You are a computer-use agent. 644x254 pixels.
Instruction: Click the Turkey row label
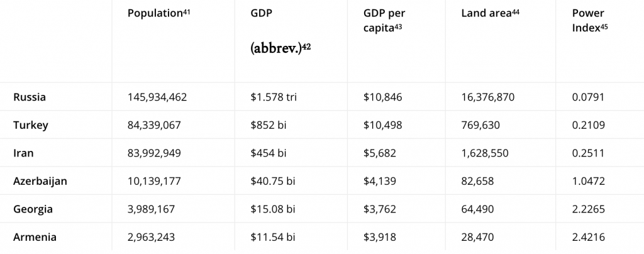pos(31,125)
